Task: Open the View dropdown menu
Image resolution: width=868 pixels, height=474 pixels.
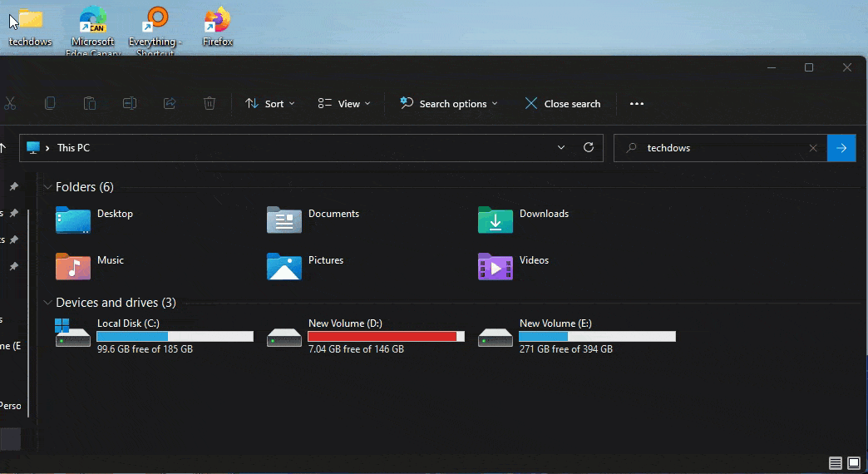Action: pyautogui.click(x=344, y=104)
